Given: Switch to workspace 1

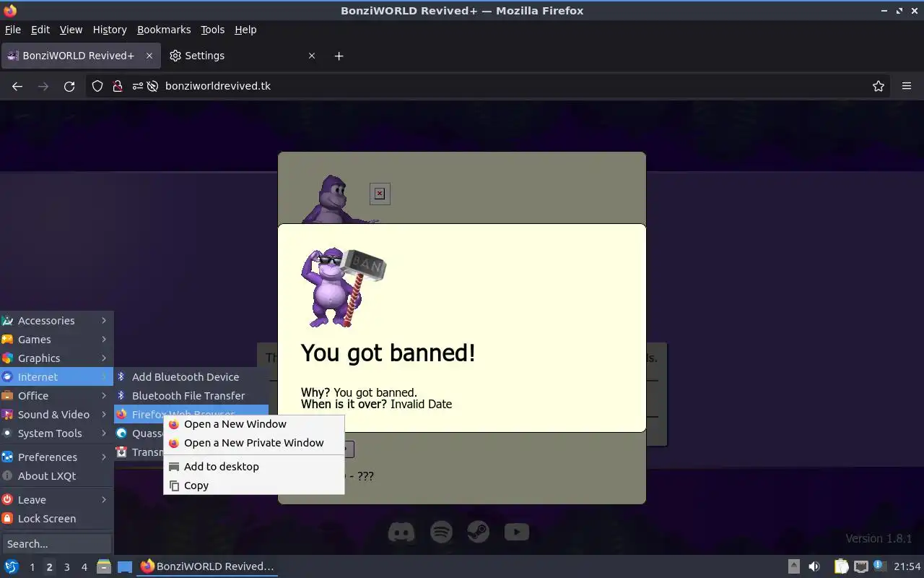Looking at the screenshot, I should [x=32, y=567].
